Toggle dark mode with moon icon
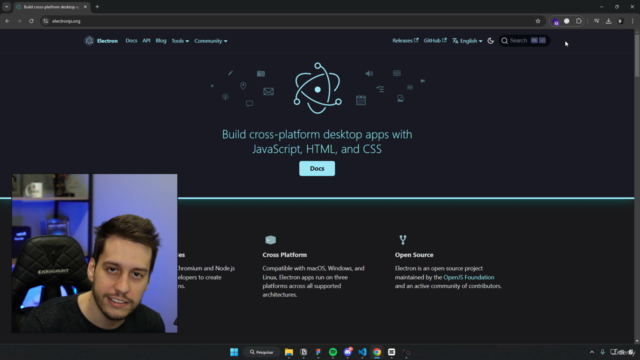Image resolution: width=640 pixels, height=360 pixels. (491, 41)
